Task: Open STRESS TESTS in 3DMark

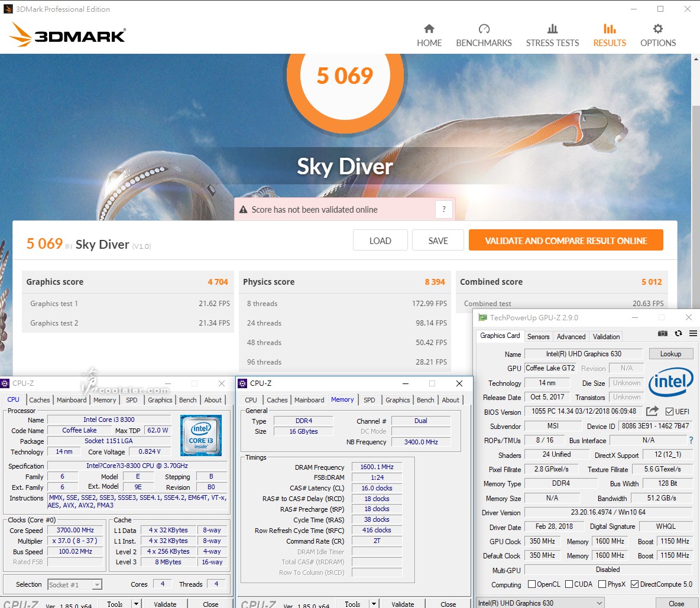Action: click(552, 35)
